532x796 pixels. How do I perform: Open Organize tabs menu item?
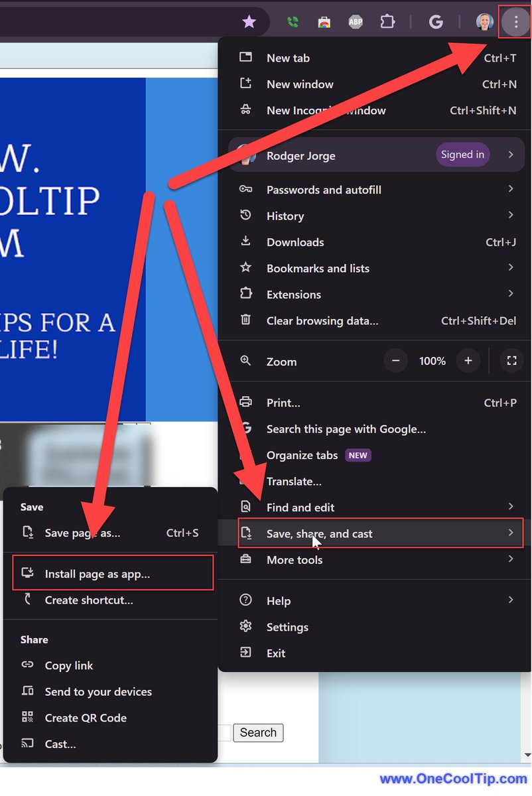tap(375, 455)
